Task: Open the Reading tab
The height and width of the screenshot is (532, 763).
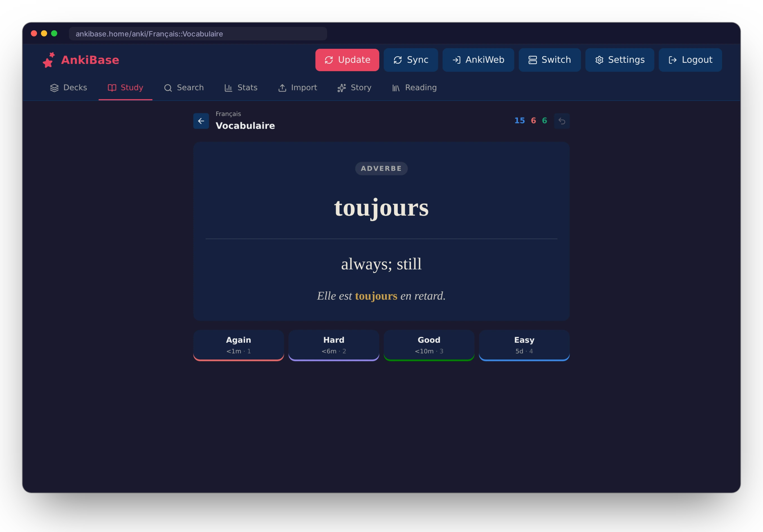Action: pyautogui.click(x=414, y=88)
